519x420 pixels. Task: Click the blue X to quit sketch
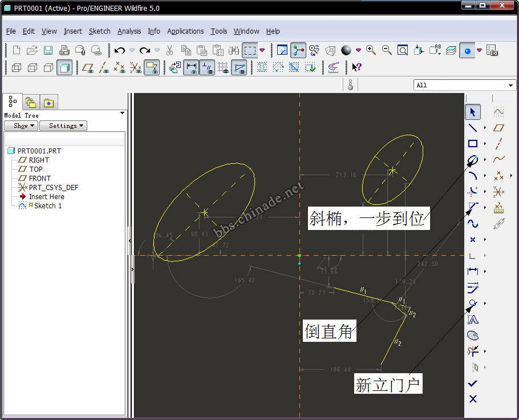(x=473, y=399)
